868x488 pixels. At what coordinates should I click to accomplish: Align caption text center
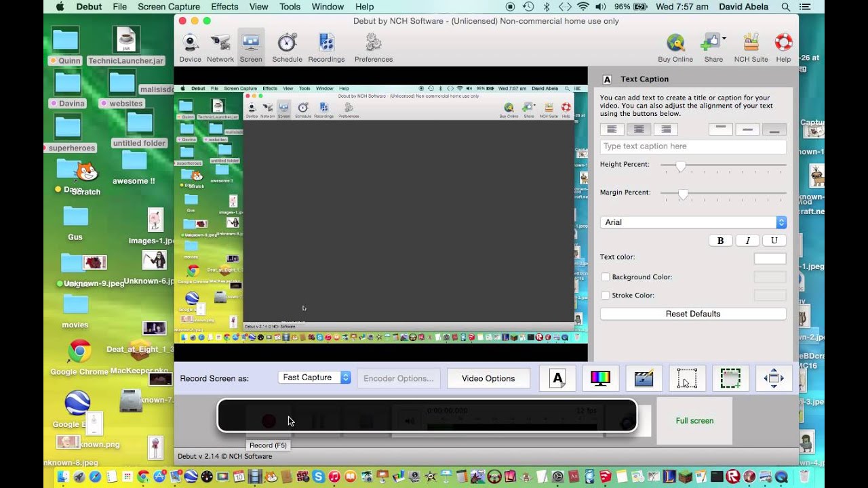(639, 129)
